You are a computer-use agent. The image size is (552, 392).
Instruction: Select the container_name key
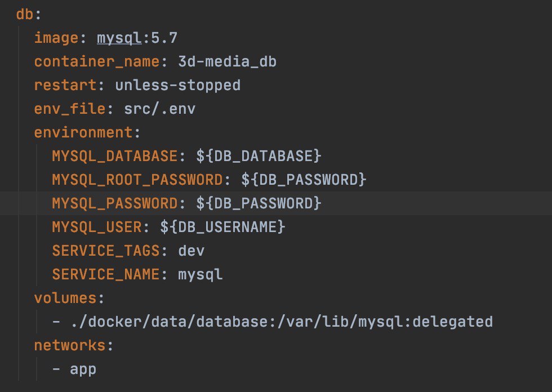point(97,62)
